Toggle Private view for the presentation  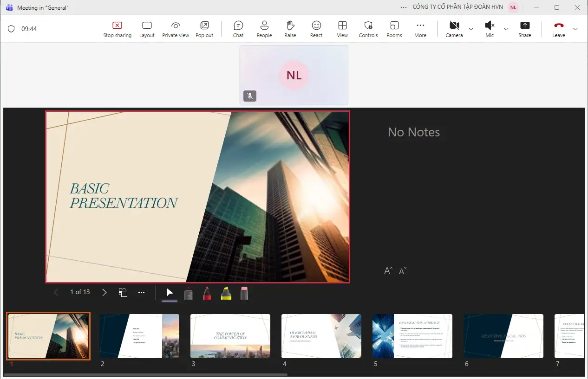(x=176, y=29)
